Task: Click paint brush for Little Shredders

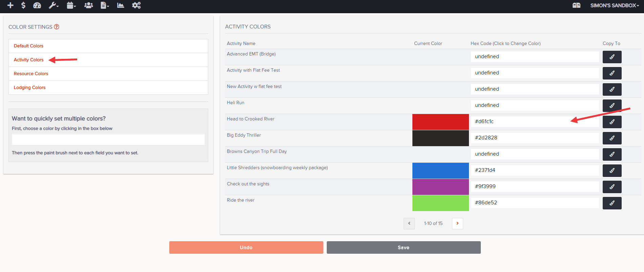Action: (612, 171)
